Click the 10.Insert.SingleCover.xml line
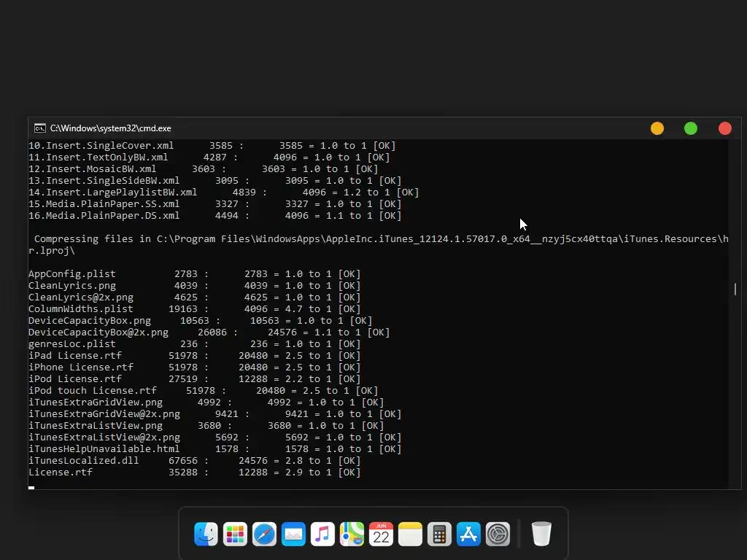 pyautogui.click(x=212, y=146)
